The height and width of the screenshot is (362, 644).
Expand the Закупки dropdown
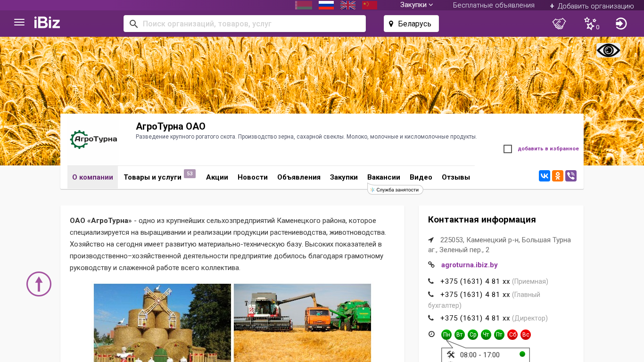(x=416, y=5)
